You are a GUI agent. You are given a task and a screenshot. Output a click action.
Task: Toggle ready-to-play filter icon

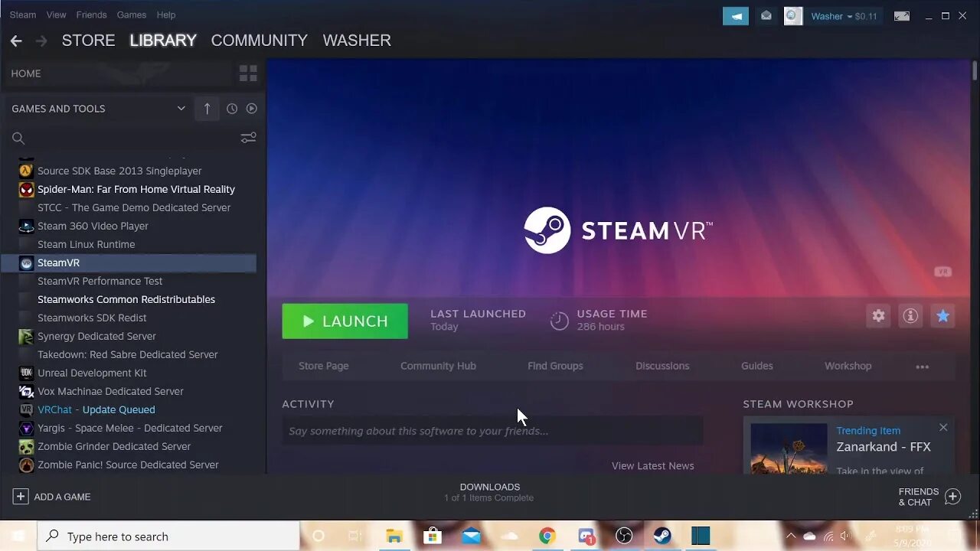tap(251, 109)
